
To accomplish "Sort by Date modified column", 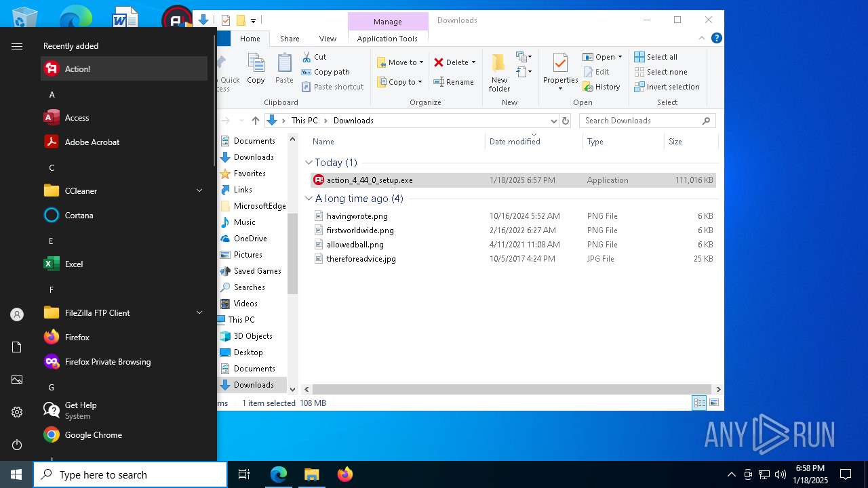I will click(534, 142).
